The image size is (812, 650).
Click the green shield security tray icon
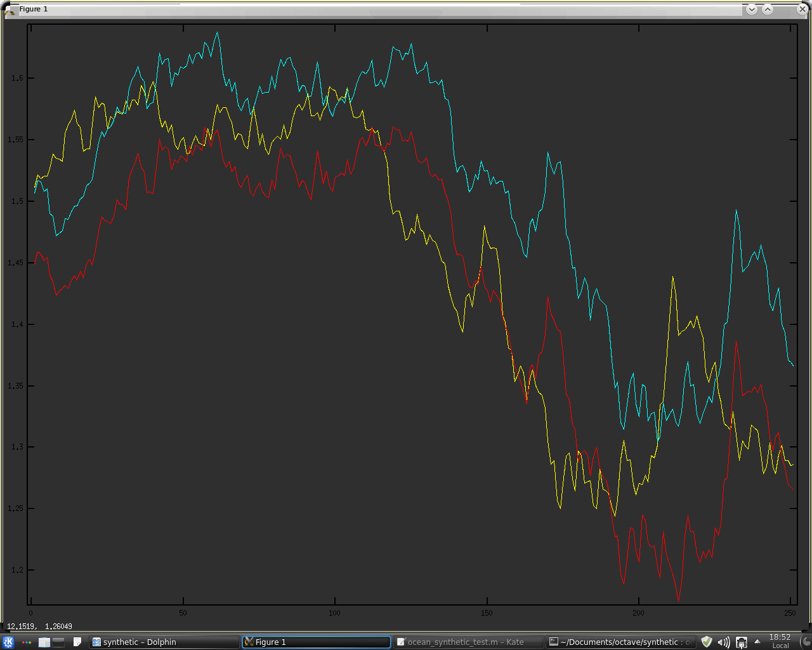[707, 642]
